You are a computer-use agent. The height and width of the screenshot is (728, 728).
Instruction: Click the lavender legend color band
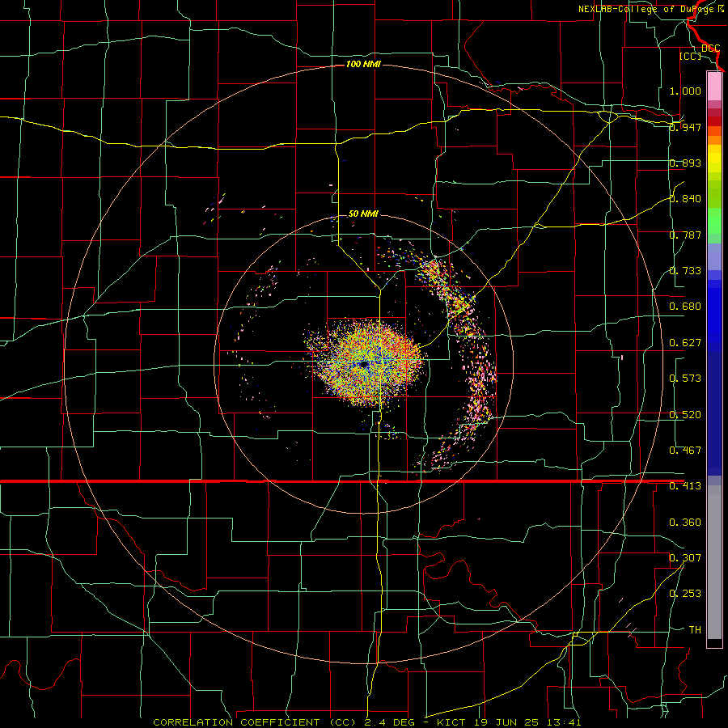714,256
